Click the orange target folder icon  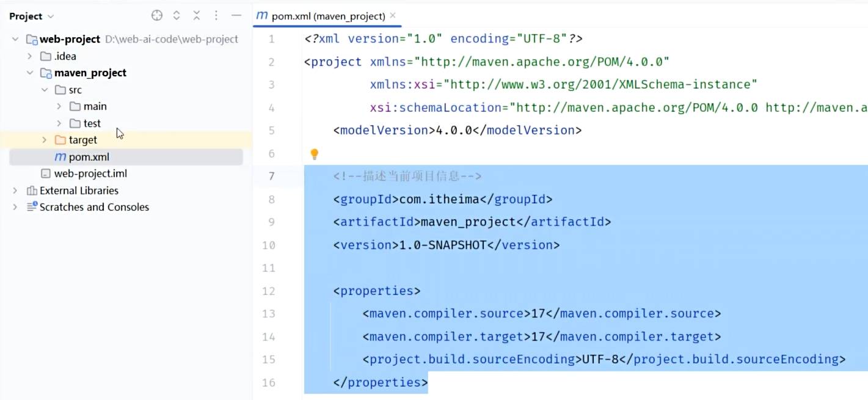pos(60,140)
